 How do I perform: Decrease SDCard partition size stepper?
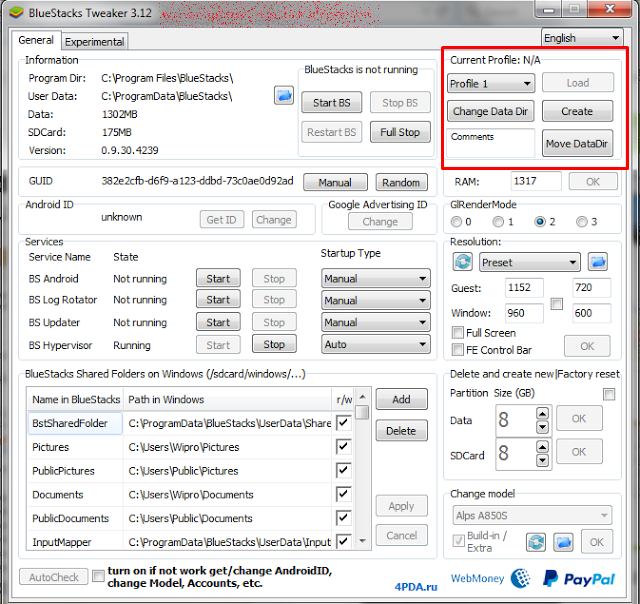(542, 460)
